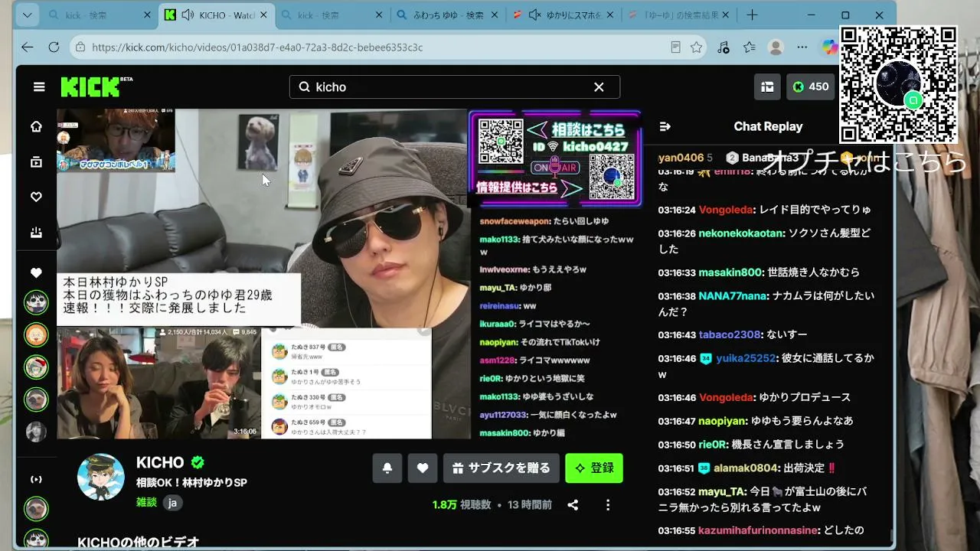Collapse the Chat Replay panel

click(x=665, y=126)
